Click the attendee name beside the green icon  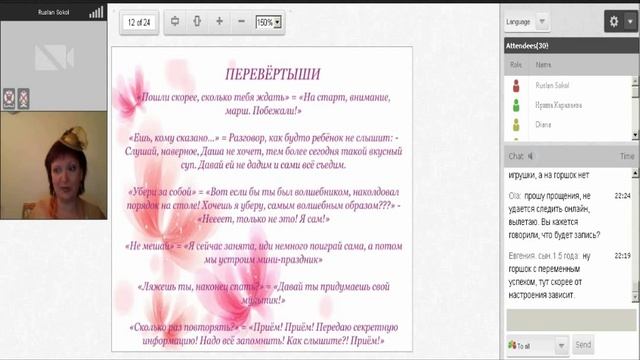point(558,105)
